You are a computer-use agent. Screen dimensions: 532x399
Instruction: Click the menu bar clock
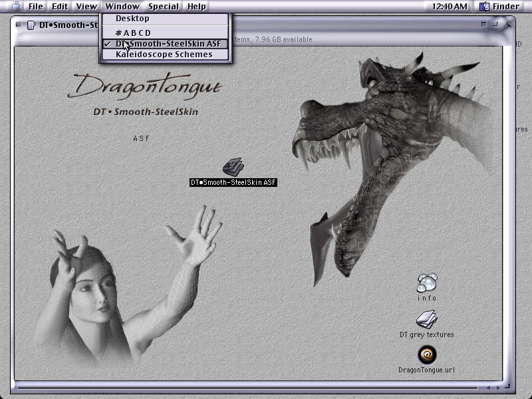(450, 7)
